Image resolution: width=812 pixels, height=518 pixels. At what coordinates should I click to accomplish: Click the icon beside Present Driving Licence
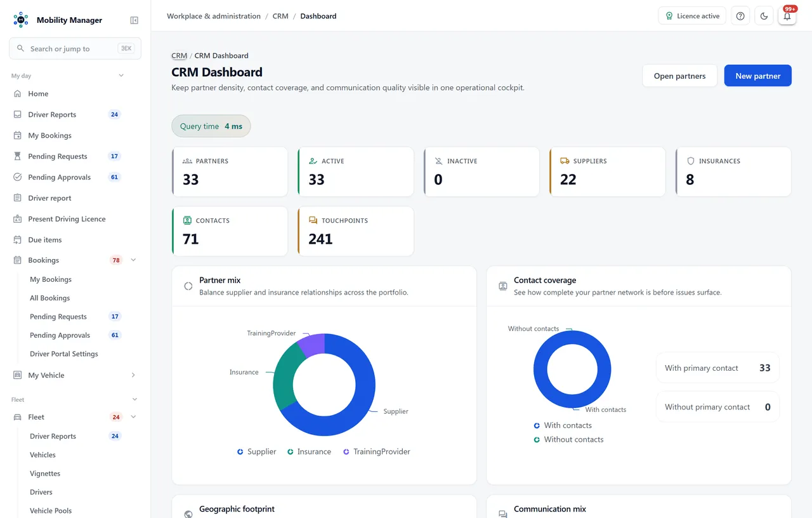pyautogui.click(x=18, y=219)
